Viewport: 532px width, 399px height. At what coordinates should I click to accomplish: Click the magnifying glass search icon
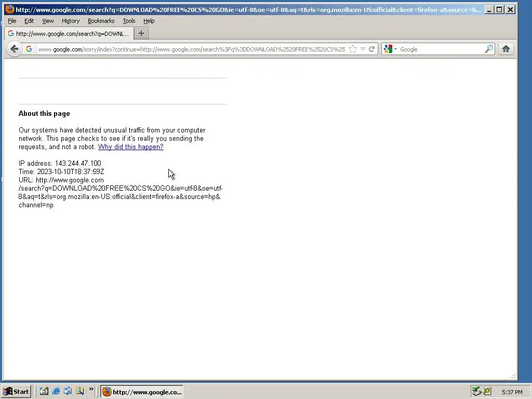pos(489,49)
